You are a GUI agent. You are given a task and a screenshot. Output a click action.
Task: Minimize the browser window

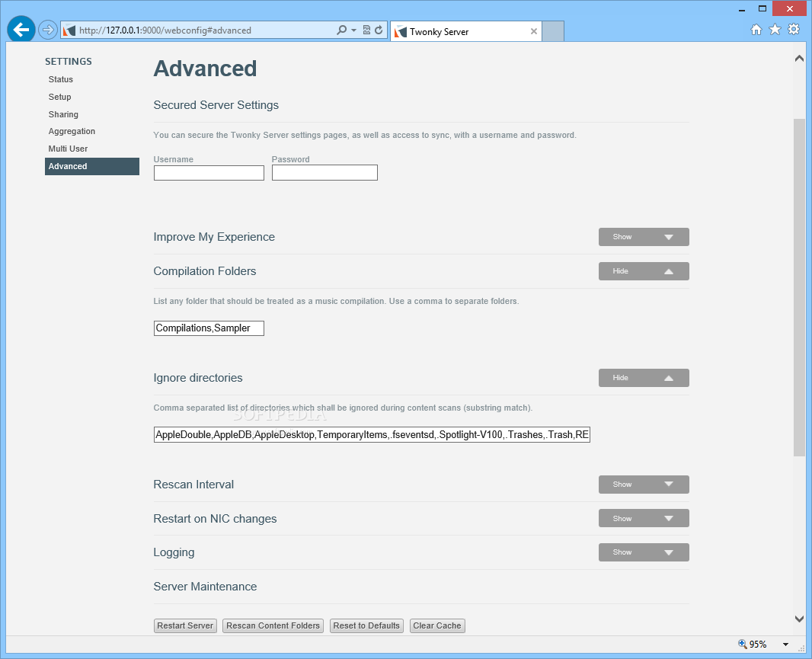742,9
